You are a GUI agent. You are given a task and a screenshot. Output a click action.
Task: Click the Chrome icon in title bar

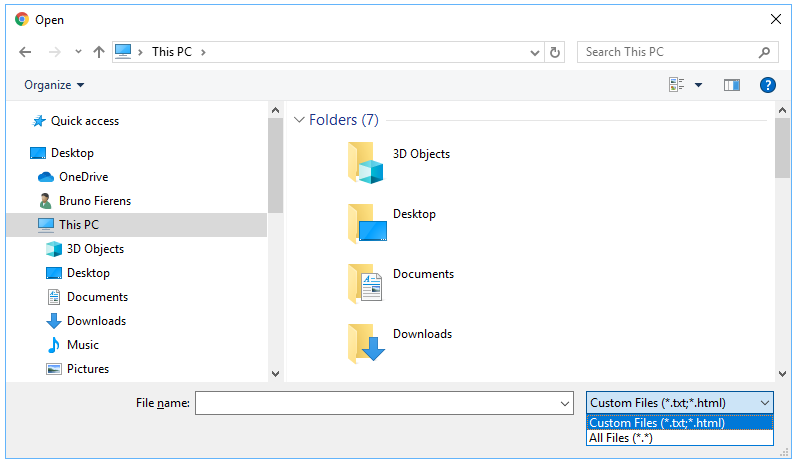(22, 19)
